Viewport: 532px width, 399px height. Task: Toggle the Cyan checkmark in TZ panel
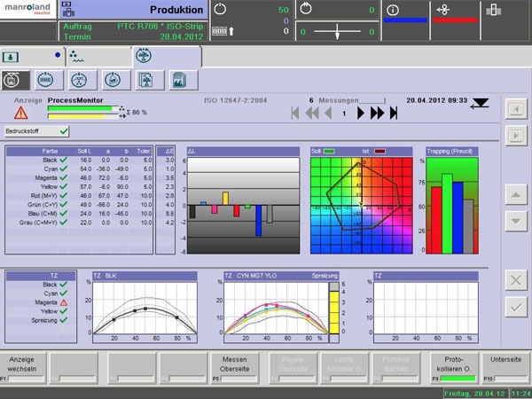[x=64, y=293]
